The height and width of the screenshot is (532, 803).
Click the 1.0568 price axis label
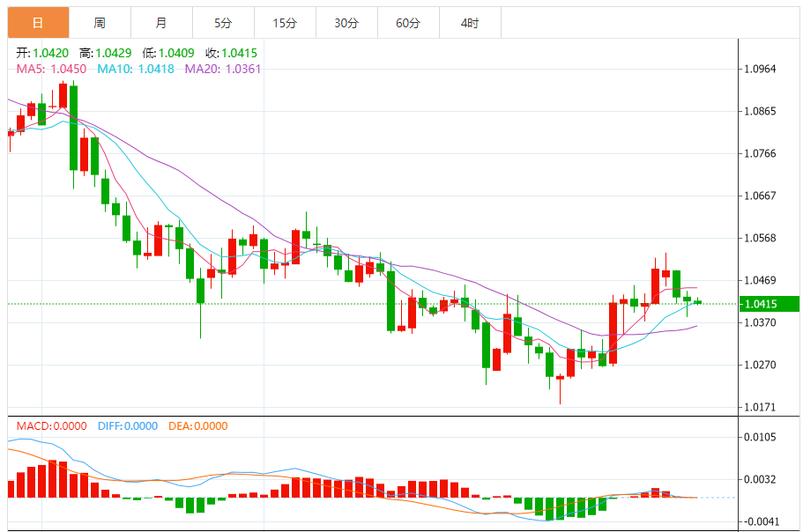point(760,238)
